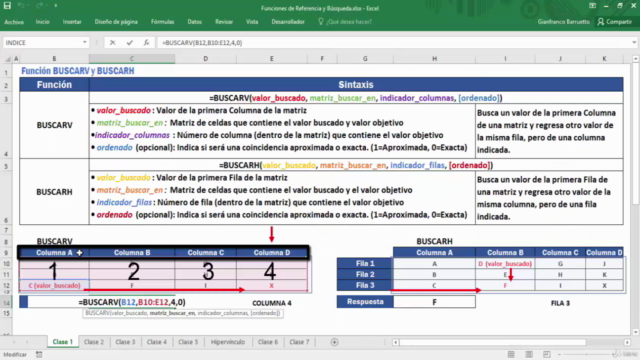Click the COLUMNA 4 label cell
640x360 pixels.
[x=271, y=303]
